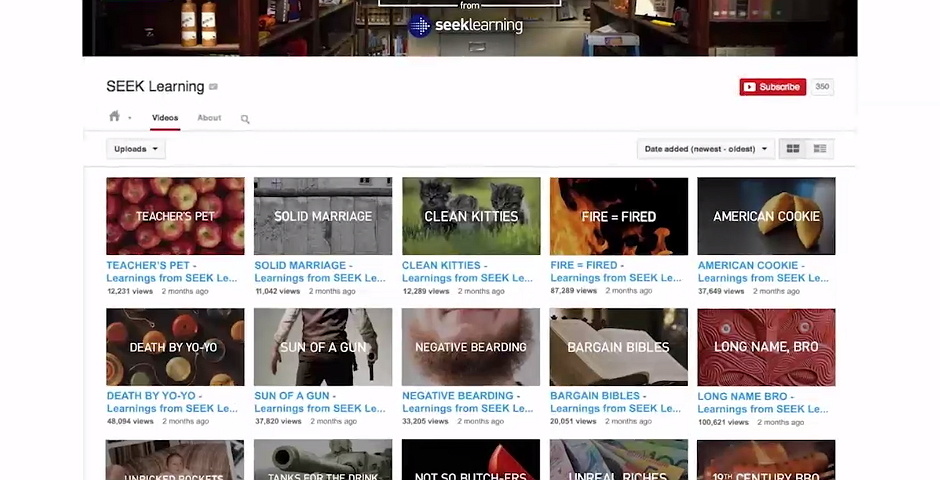Open the About tab
This screenshot has width=940, height=480.
click(209, 117)
